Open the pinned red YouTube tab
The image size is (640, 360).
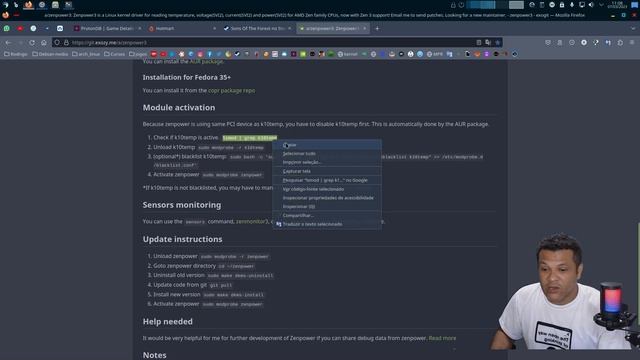(x=20, y=29)
